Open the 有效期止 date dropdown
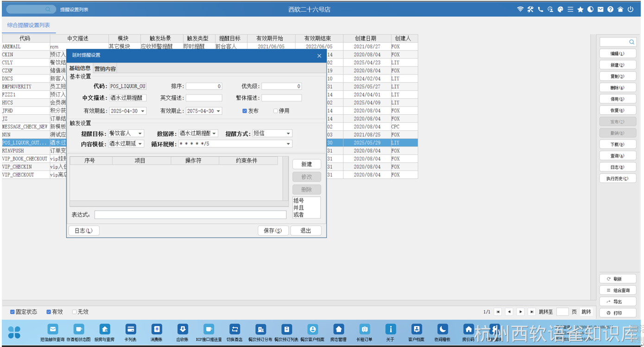 pos(219,111)
